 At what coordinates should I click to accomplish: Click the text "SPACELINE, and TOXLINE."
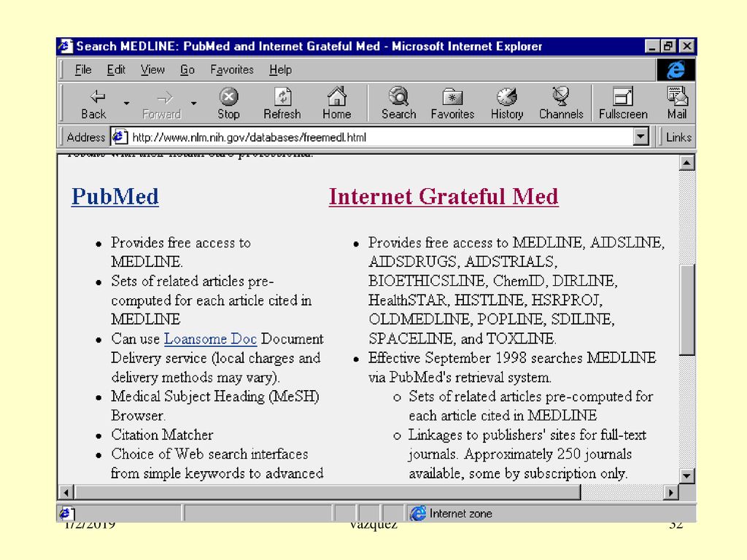(x=462, y=338)
